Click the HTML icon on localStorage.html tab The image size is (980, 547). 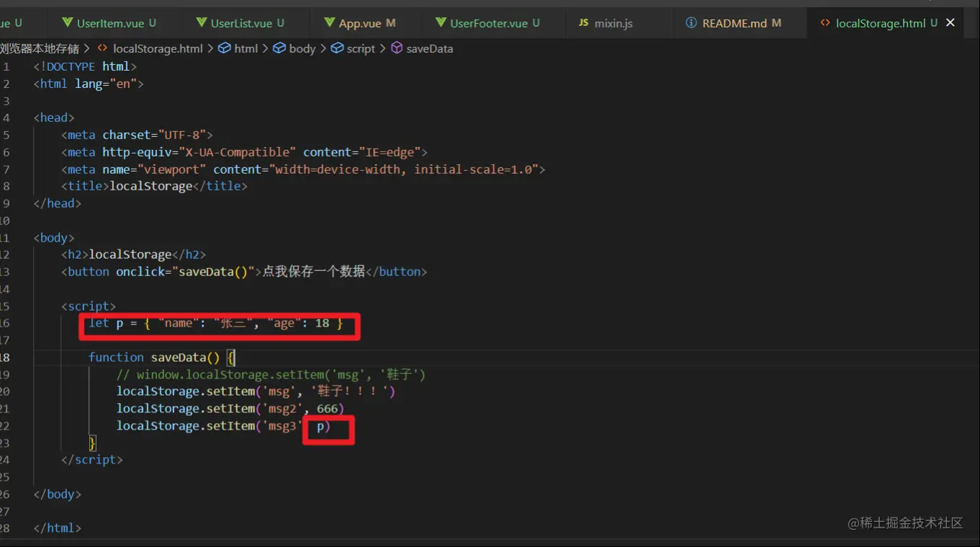tap(825, 23)
